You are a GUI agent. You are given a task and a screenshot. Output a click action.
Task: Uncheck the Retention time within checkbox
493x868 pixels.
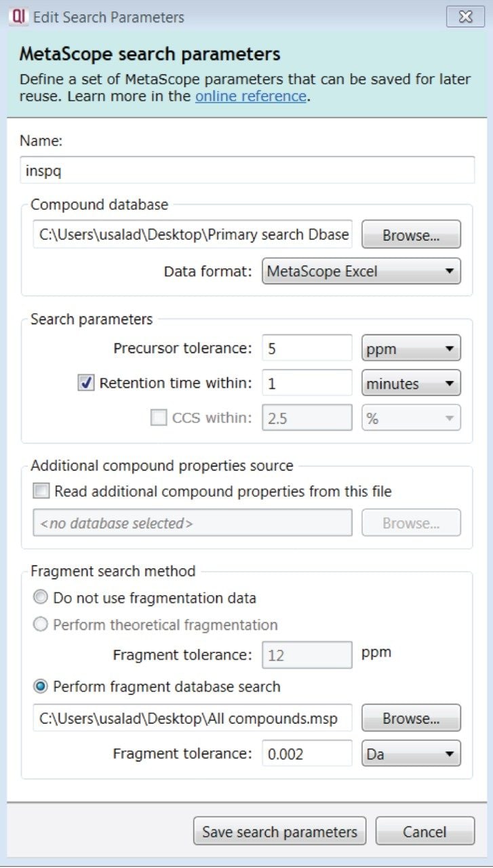click(x=86, y=383)
